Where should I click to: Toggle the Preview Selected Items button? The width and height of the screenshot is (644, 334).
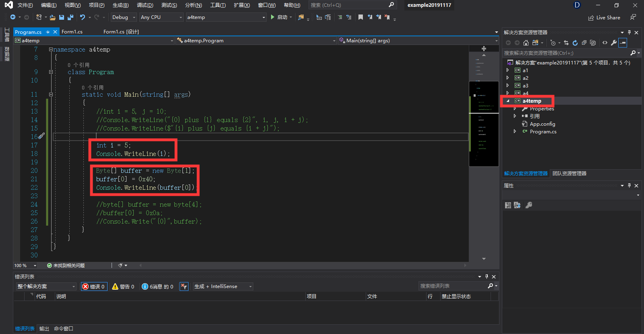click(x=623, y=43)
